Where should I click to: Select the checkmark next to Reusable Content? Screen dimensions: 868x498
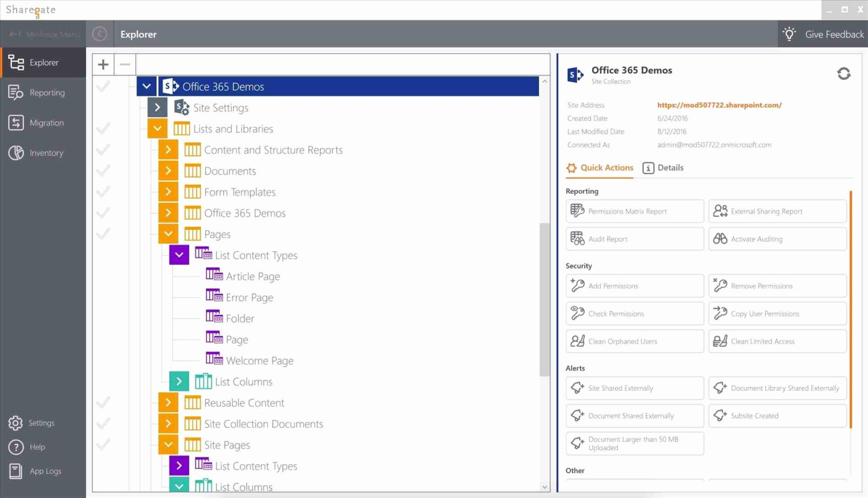coord(103,402)
